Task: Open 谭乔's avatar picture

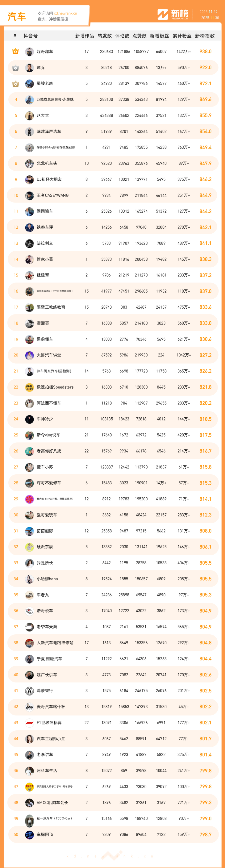Action: point(30,68)
